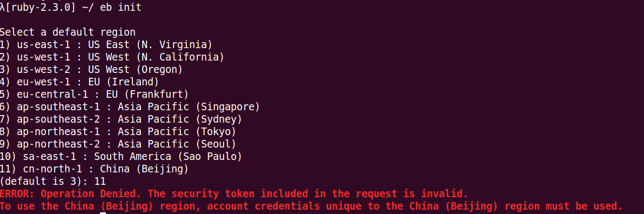The image size is (644, 214).
Task: Click the eu-west-1 Ireland region entry
Action: [79, 82]
